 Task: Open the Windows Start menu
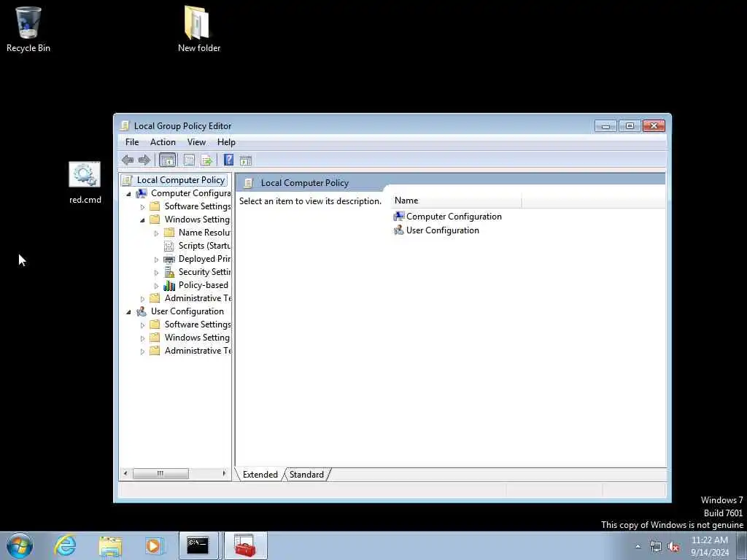20,545
